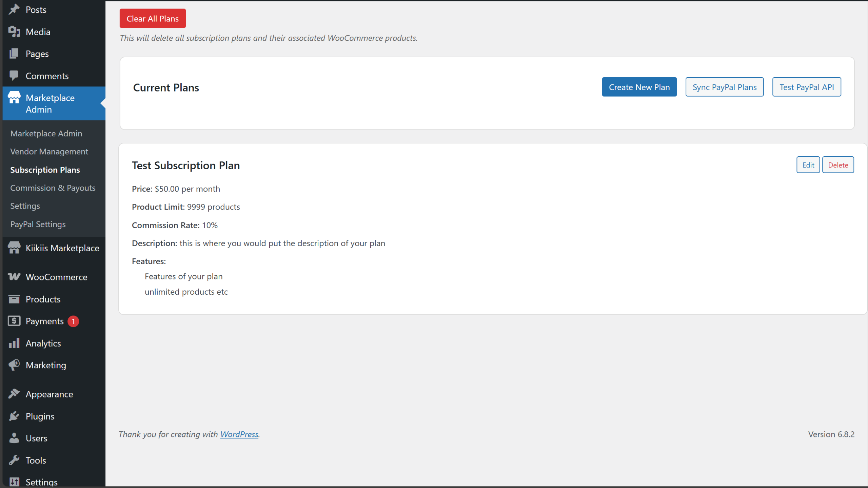
Task: Click the Pages icon in the sidebar
Action: [14, 54]
